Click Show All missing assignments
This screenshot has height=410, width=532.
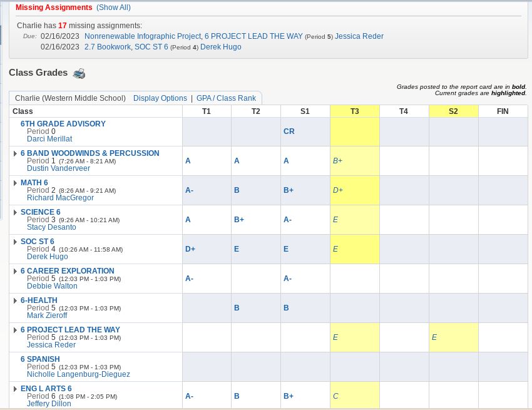tap(113, 8)
